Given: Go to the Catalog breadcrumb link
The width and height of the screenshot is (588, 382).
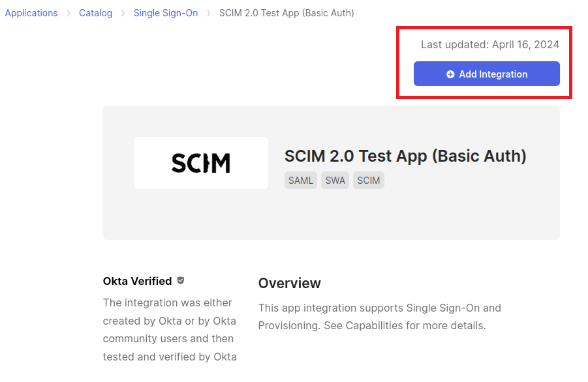Looking at the screenshot, I should (95, 13).
